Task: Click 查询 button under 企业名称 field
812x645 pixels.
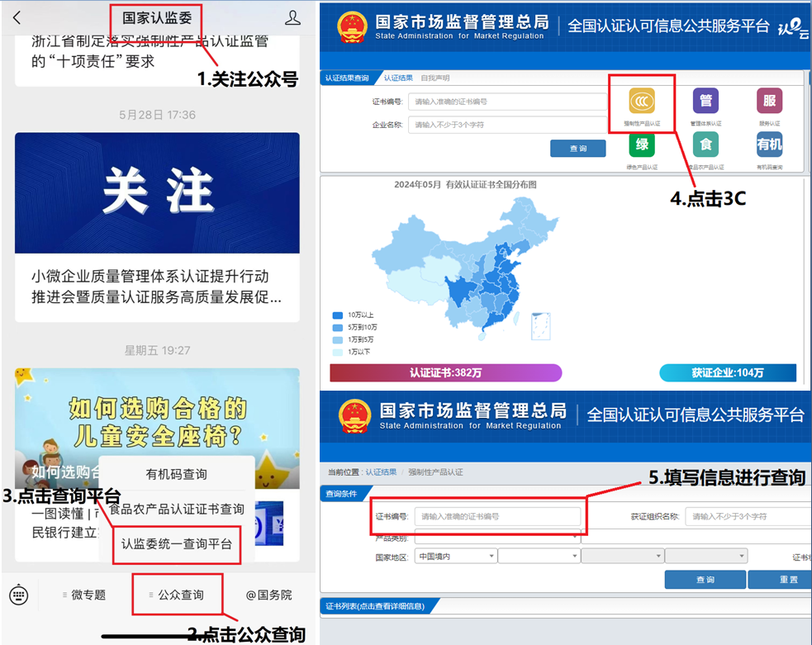Action: [x=577, y=149]
